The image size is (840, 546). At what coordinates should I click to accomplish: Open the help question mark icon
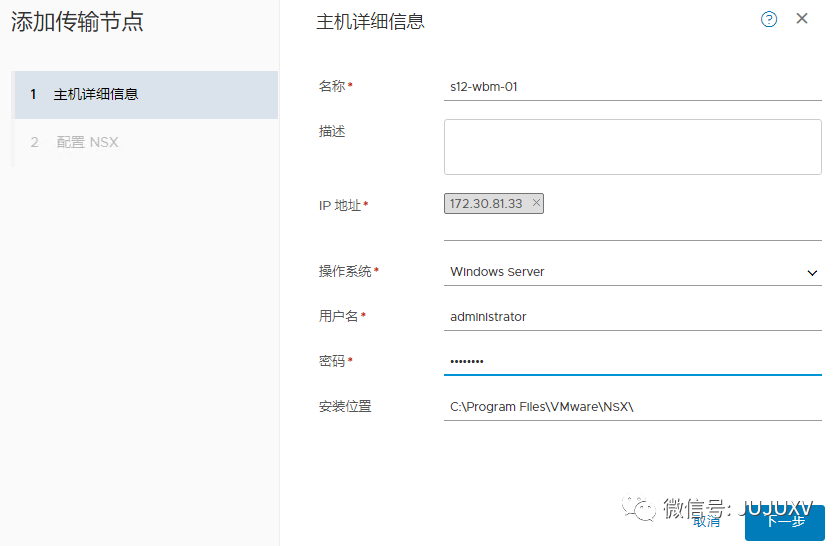(769, 19)
